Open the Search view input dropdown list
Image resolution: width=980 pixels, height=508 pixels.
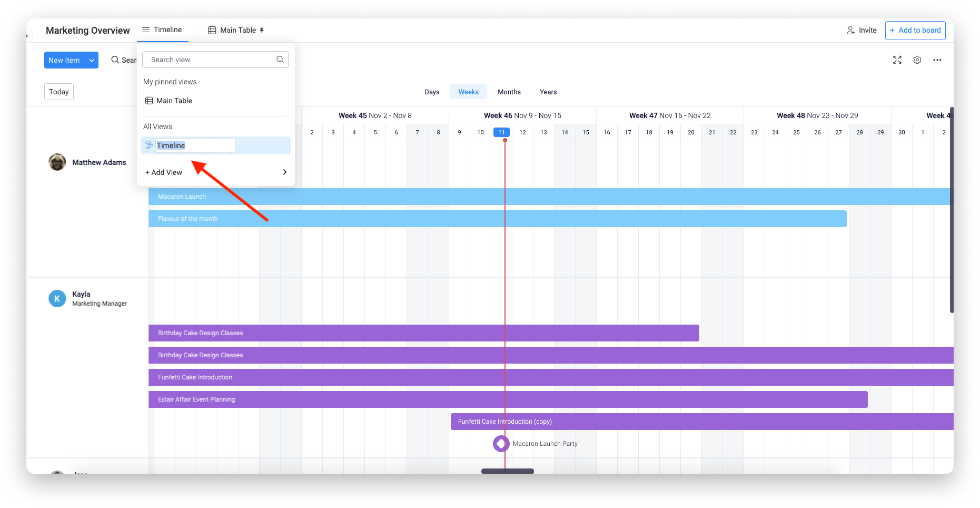point(215,59)
